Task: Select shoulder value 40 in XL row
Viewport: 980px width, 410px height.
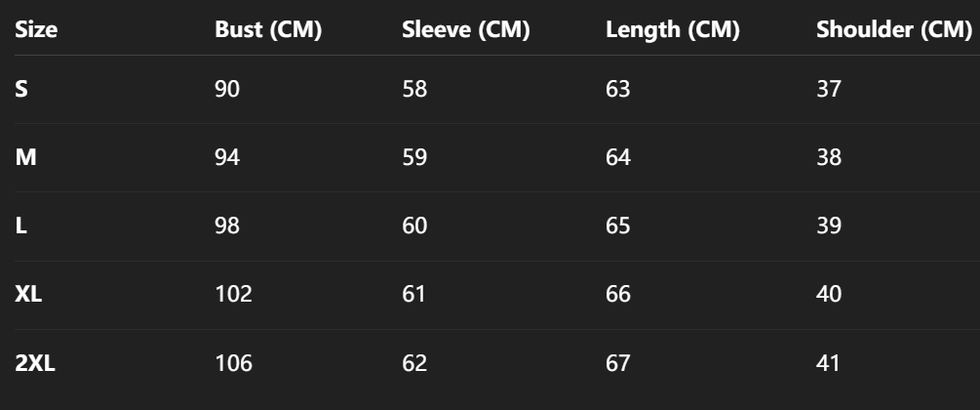Action: click(x=829, y=295)
